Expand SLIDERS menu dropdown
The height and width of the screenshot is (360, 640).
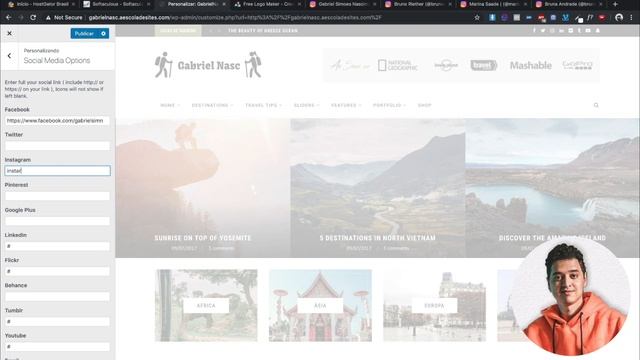pos(307,105)
